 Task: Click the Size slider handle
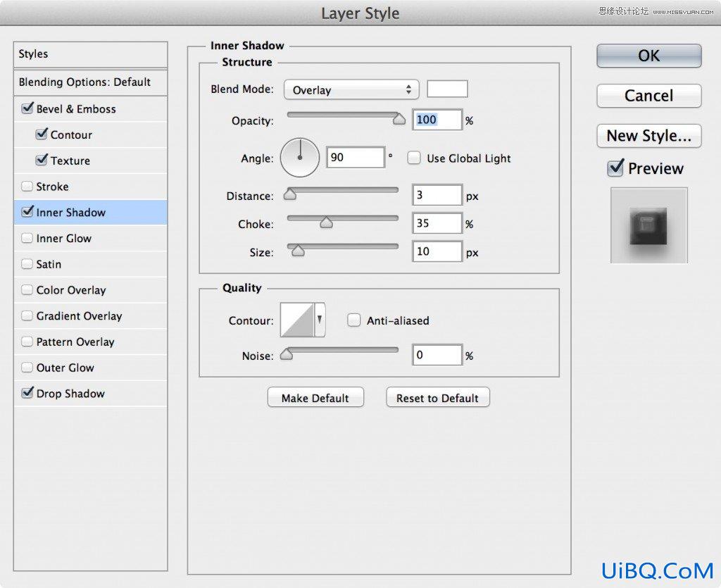tap(298, 251)
